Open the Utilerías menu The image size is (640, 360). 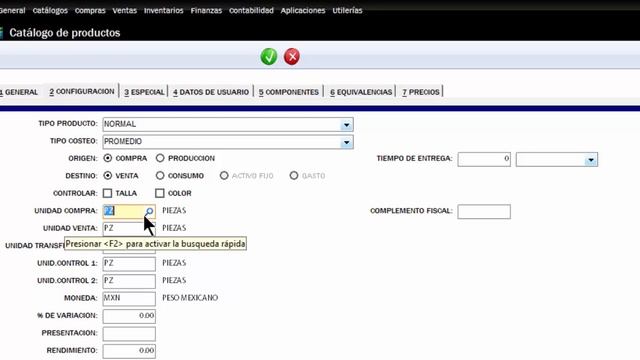347,11
